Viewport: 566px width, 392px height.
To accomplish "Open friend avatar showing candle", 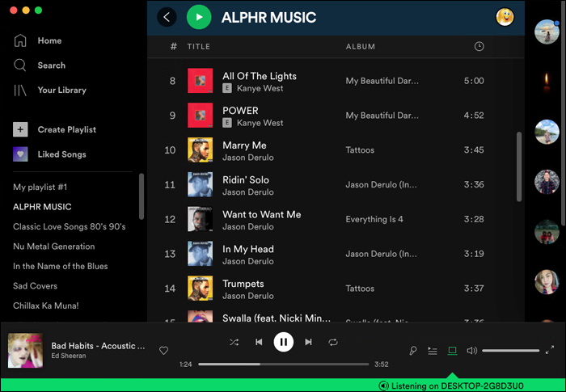I will click(547, 82).
